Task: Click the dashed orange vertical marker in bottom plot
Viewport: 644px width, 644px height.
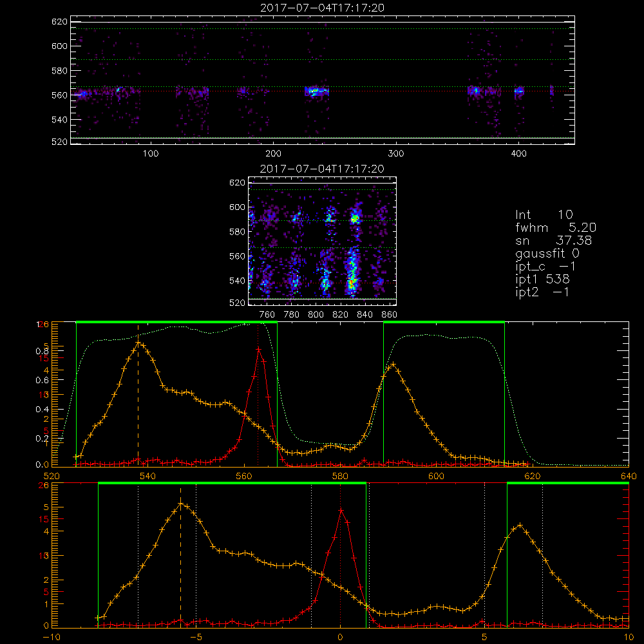Action: click(x=181, y=556)
